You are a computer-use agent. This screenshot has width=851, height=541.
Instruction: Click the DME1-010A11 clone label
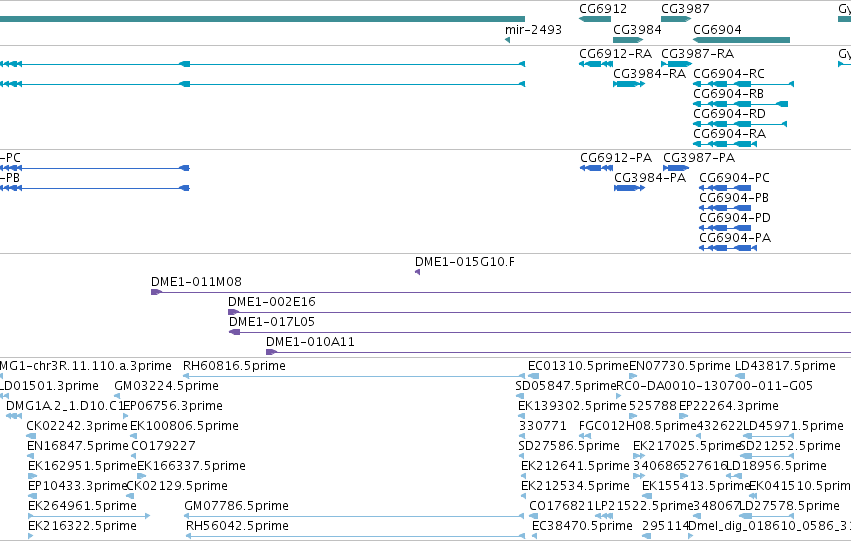(x=310, y=342)
